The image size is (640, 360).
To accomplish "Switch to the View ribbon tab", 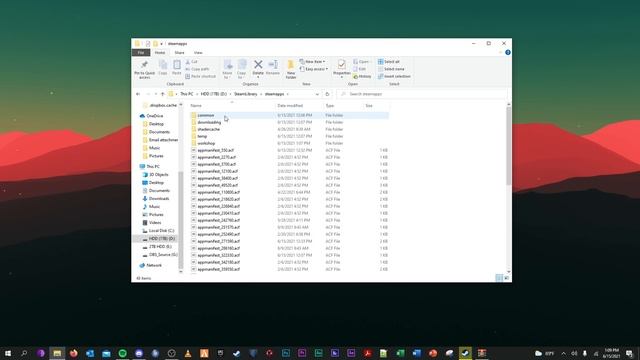I will (198, 53).
